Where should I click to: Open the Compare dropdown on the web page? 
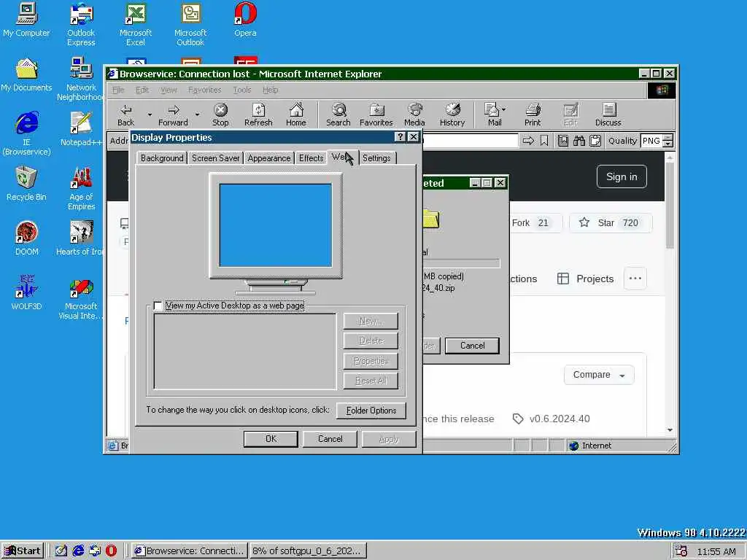[x=599, y=375]
